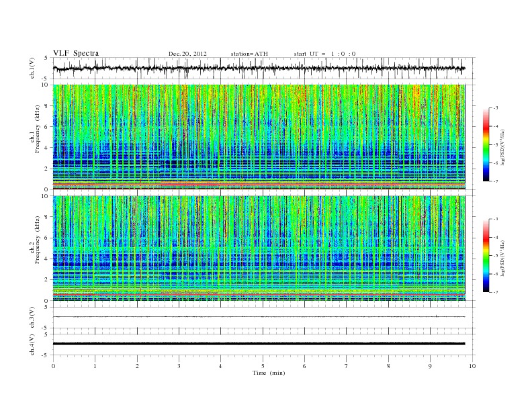Screen dimensions: 532x411
Task: Click time axis tick label "8"
Action: pyautogui.click(x=388, y=366)
